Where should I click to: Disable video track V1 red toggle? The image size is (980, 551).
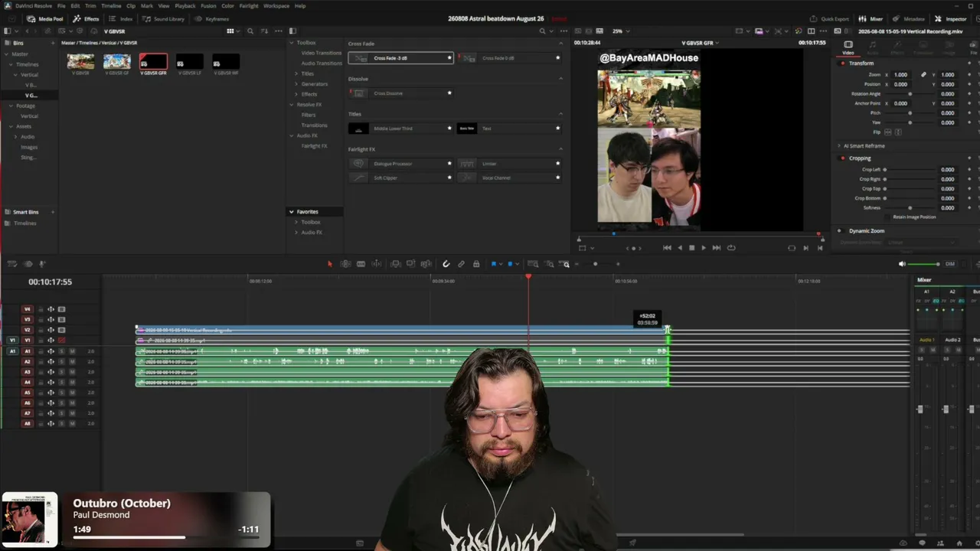pos(61,341)
